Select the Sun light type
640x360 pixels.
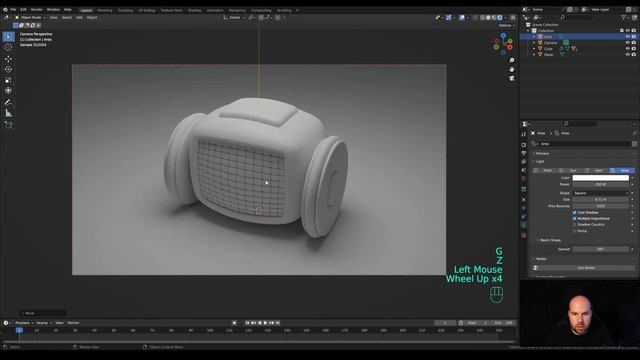(x=571, y=171)
